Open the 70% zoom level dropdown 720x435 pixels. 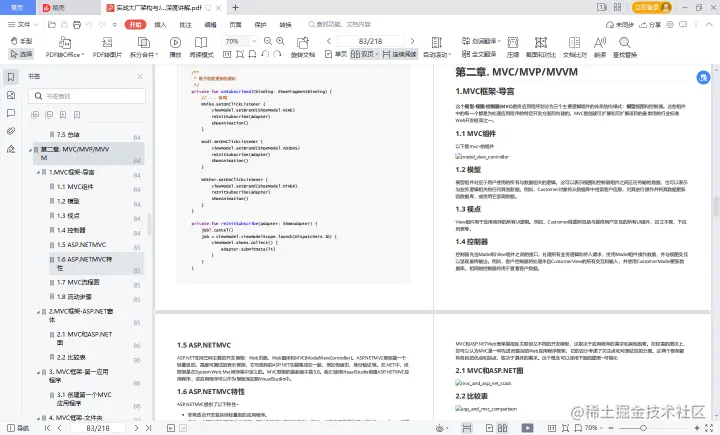(x=254, y=41)
